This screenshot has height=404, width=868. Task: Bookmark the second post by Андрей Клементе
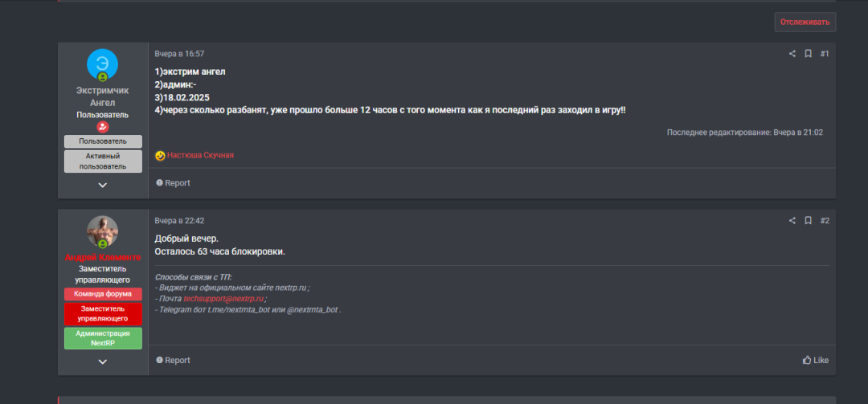point(808,221)
